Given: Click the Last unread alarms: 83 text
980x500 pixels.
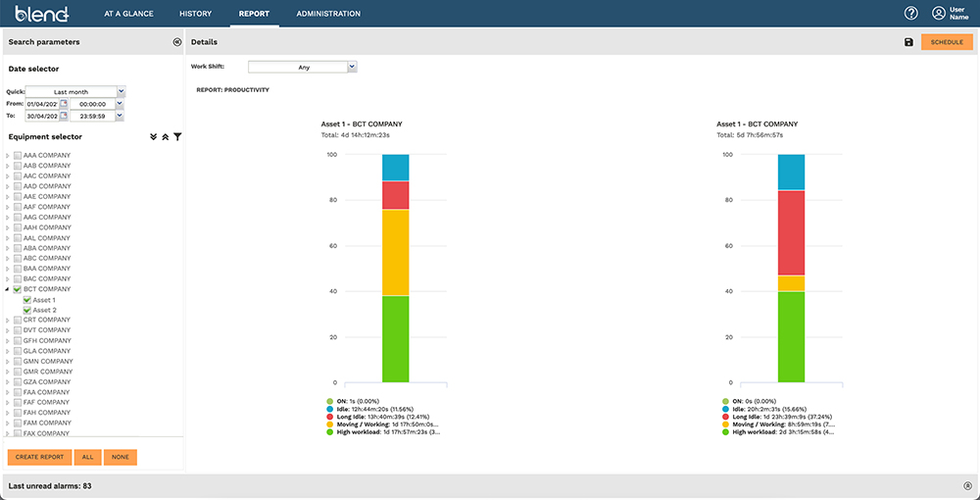Looking at the screenshot, I should click(50, 485).
